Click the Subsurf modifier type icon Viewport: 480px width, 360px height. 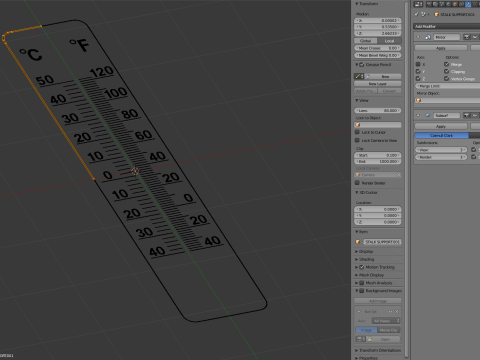click(x=428, y=115)
